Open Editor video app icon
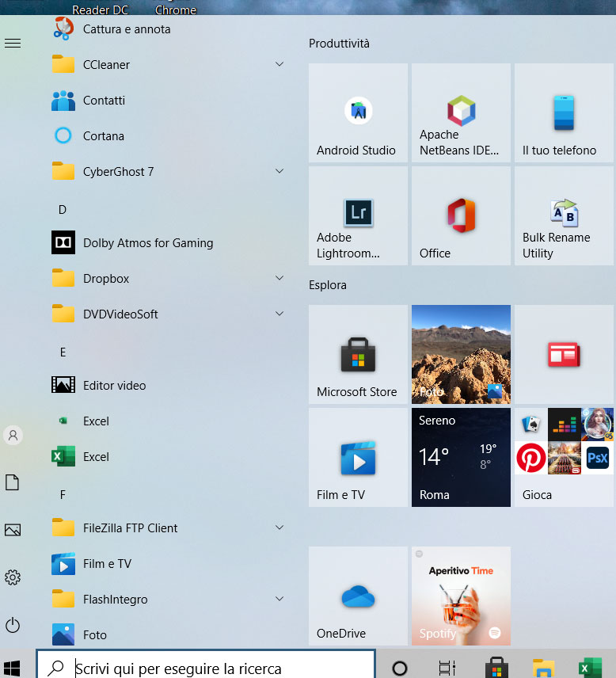 pos(63,385)
